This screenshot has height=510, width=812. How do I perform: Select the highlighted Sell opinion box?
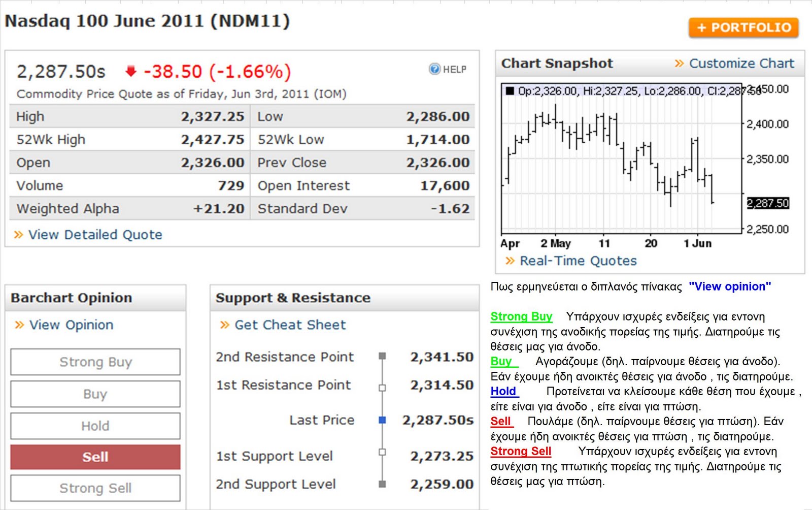(x=95, y=457)
